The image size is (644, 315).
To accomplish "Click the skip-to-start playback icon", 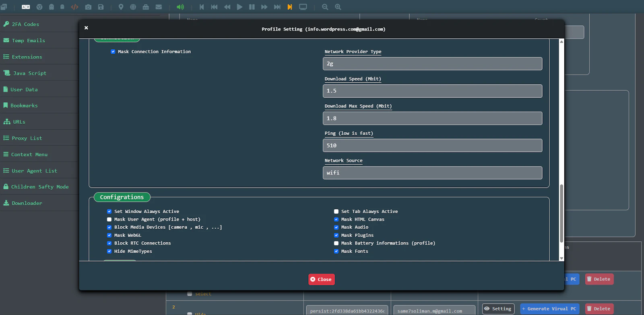I will point(202,7).
